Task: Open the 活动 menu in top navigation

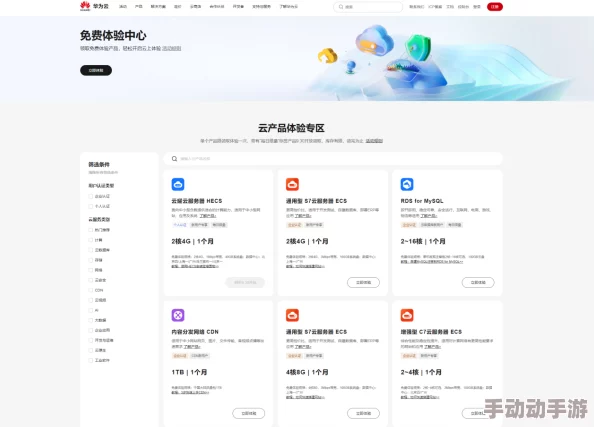Action: coord(123,6)
